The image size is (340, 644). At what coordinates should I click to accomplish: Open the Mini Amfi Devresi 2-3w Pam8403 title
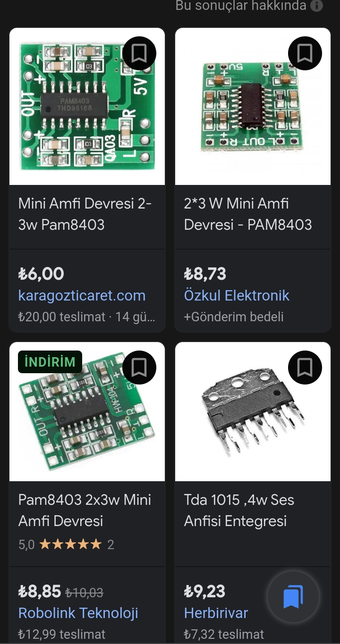coord(85,214)
